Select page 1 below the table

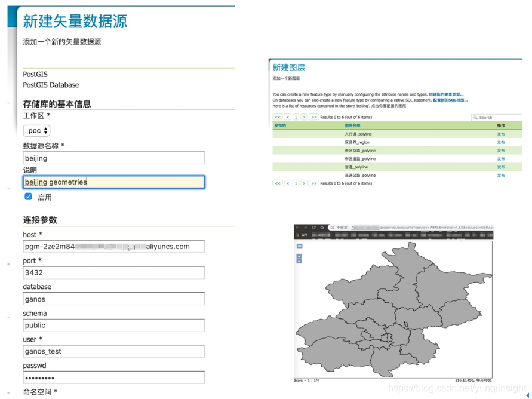click(x=296, y=183)
